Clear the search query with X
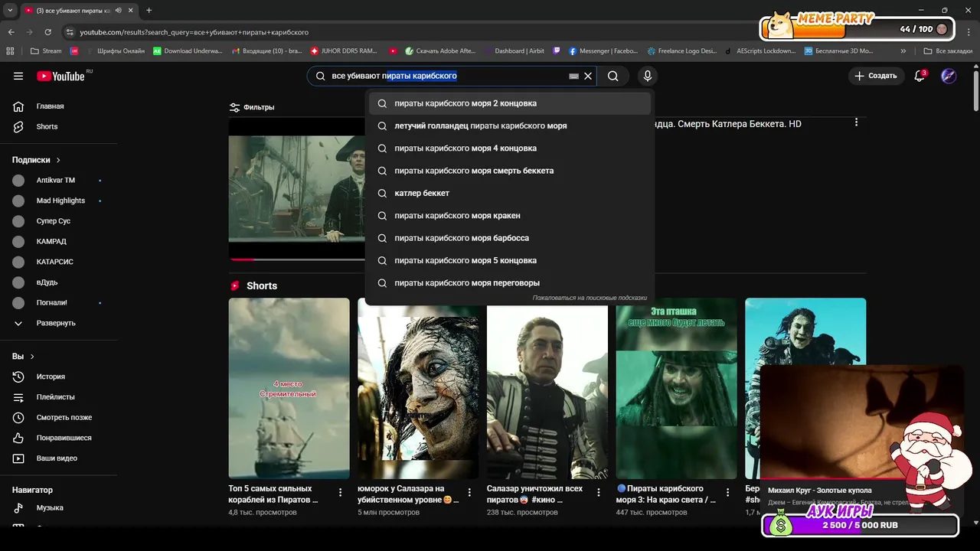 tap(588, 76)
